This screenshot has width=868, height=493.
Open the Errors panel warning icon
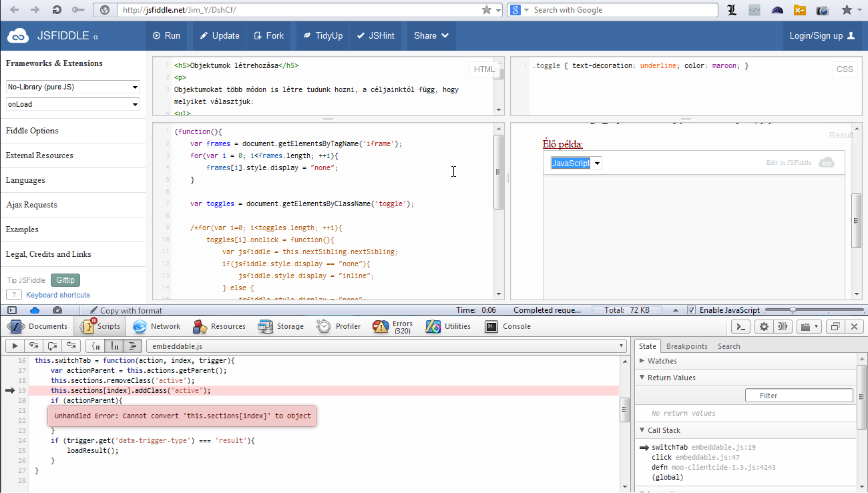(x=381, y=327)
